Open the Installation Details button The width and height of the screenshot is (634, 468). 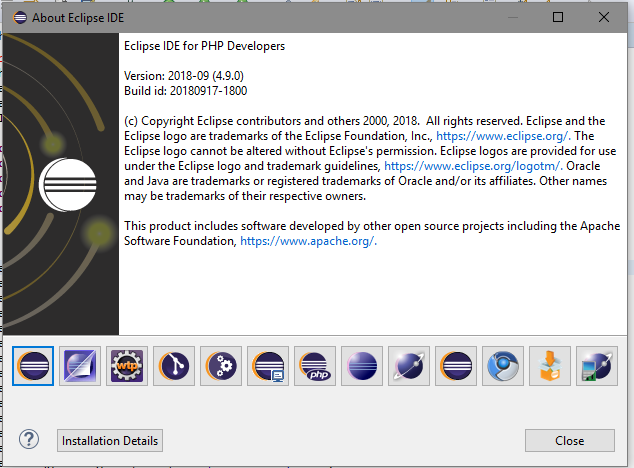coord(110,440)
